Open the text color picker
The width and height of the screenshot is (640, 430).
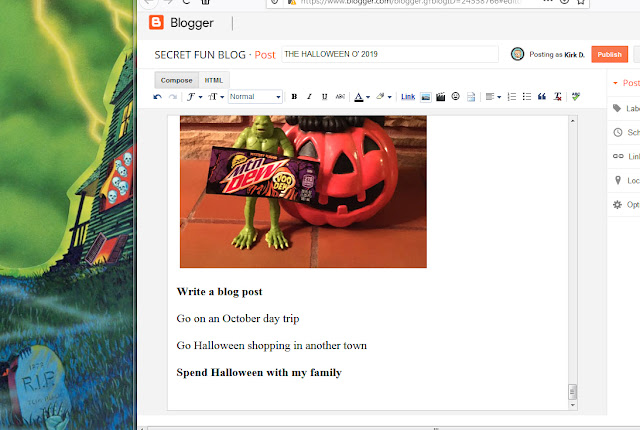[362, 97]
